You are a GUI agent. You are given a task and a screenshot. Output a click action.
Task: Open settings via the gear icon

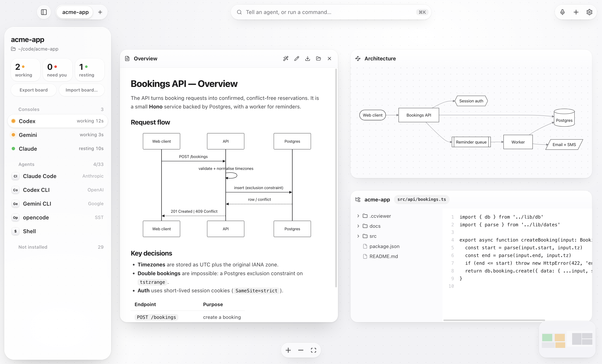589,12
